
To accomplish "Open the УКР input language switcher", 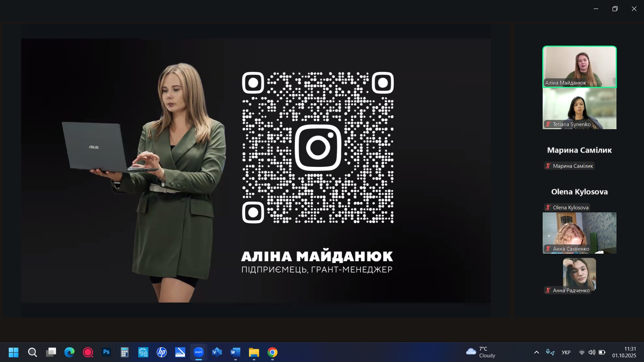I will click(x=566, y=352).
